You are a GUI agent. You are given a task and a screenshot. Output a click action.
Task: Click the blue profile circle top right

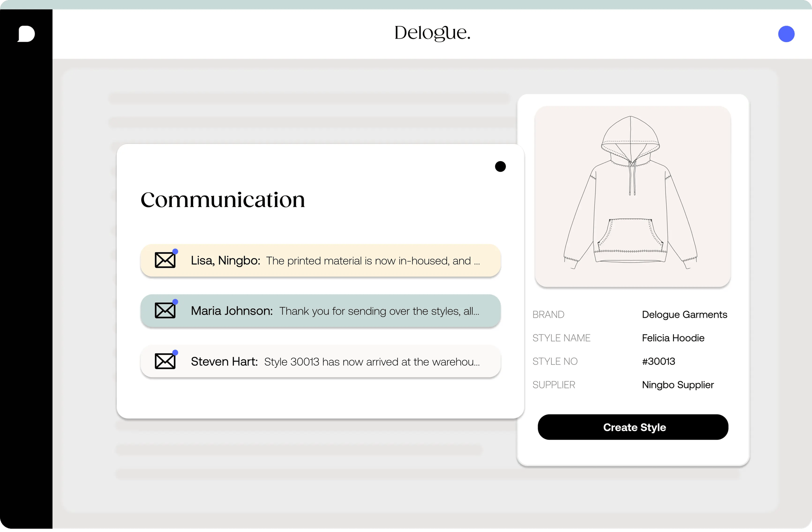click(x=786, y=34)
